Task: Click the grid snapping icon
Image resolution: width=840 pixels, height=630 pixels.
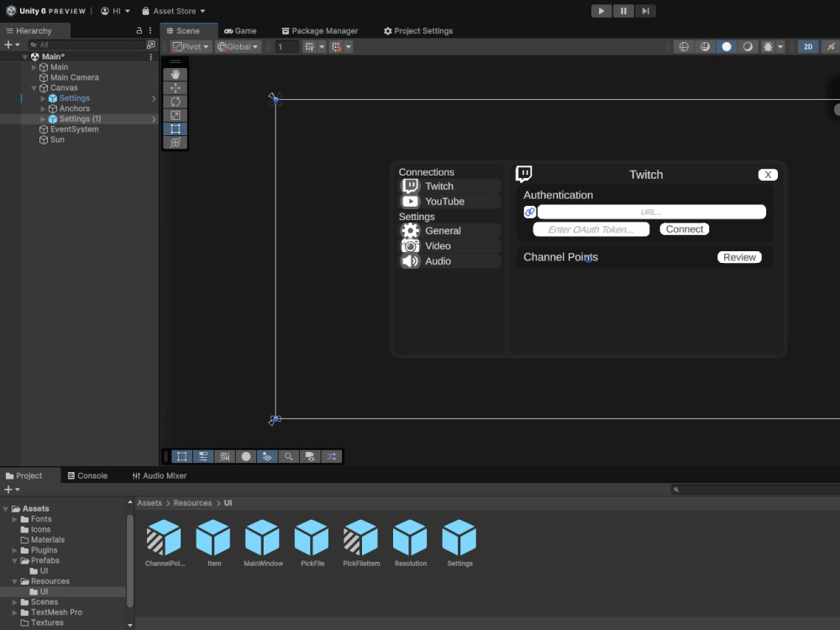Action: (x=310, y=47)
